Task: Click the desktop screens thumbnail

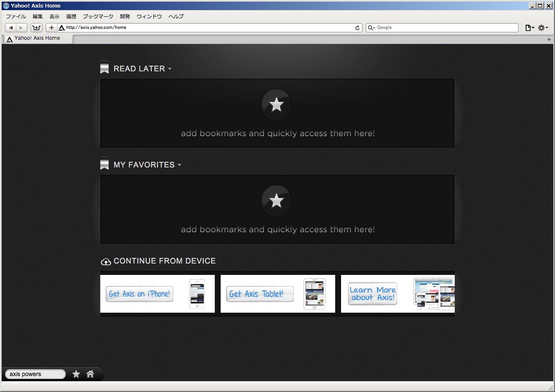Action: 434,294
